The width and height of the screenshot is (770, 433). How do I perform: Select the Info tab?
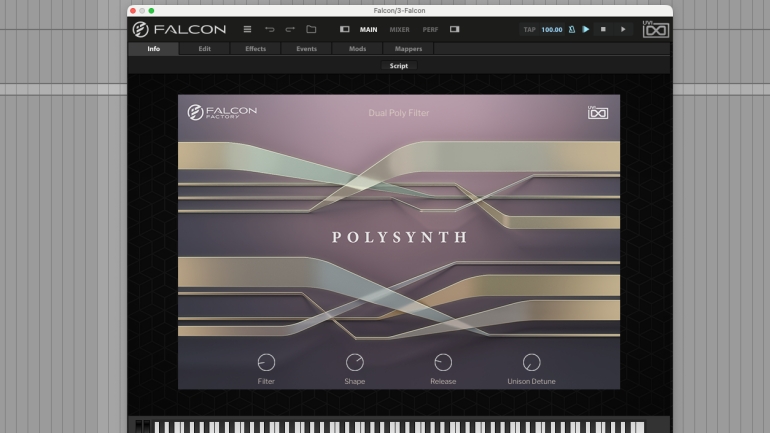coord(154,49)
